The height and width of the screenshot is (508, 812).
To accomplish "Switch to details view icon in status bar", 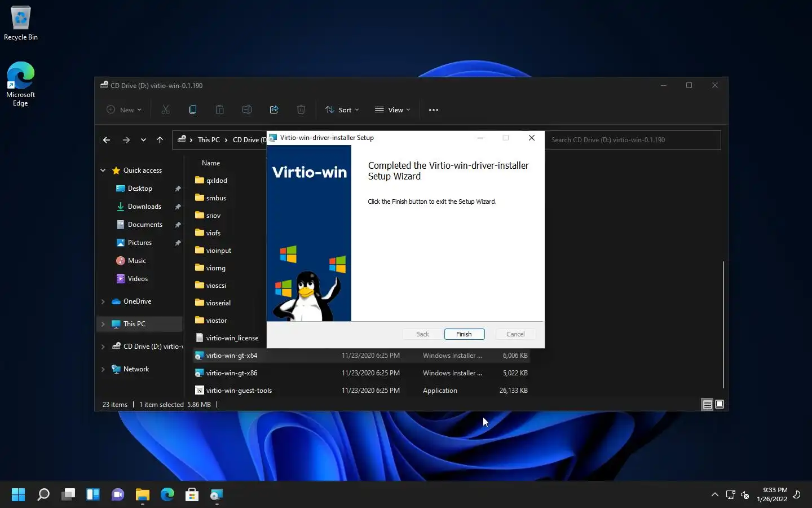I will click(707, 404).
